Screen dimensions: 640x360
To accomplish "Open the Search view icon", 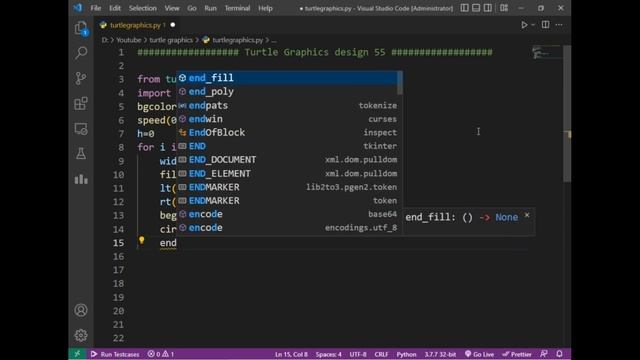I will coord(81,53).
